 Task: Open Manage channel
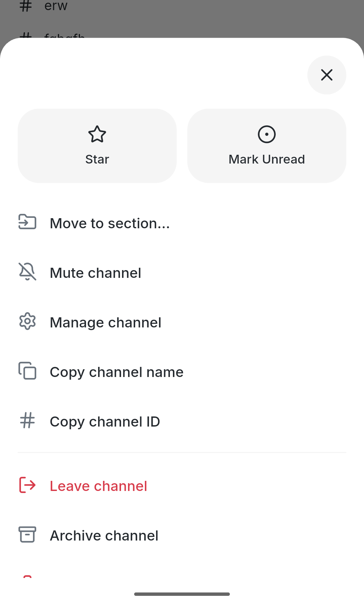[182, 322]
